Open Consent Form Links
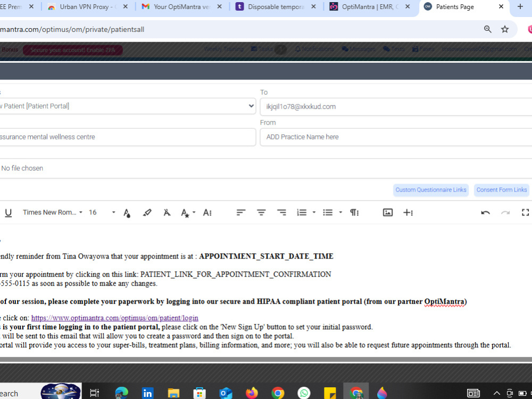The image size is (532, 399). click(502, 190)
